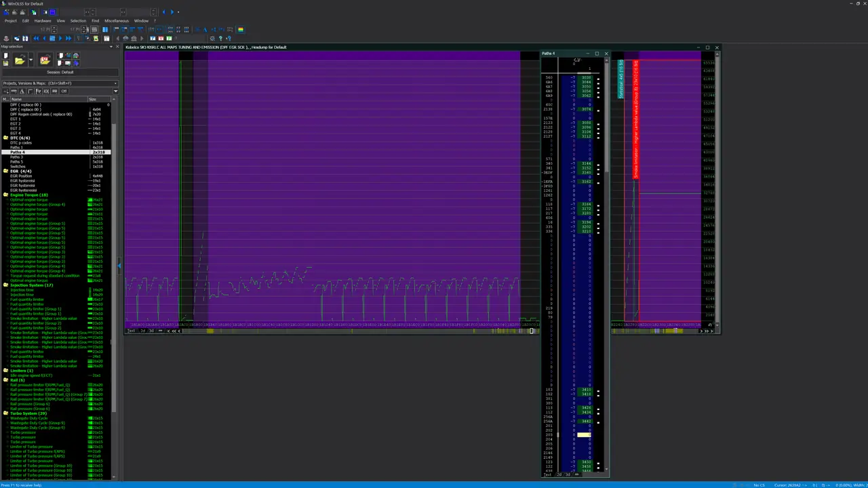Click the blue forward arrow in top toolbar
Viewport: 868px width, 488px height.
[x=172, y=12]
